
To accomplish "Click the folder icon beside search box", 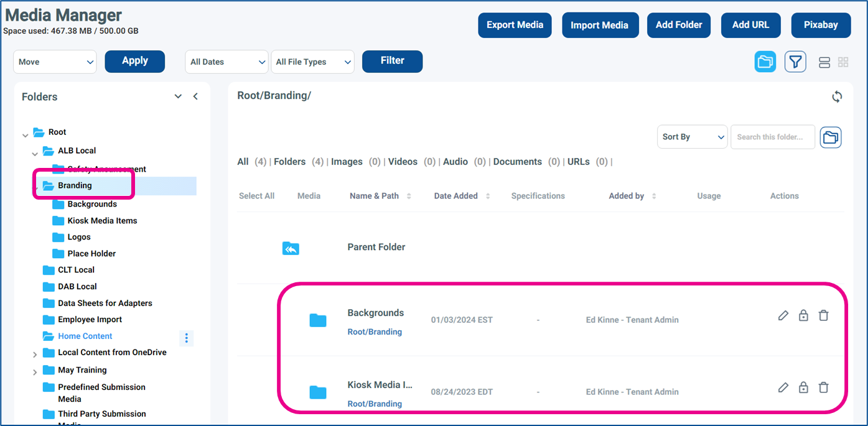I will click(831, 137).
